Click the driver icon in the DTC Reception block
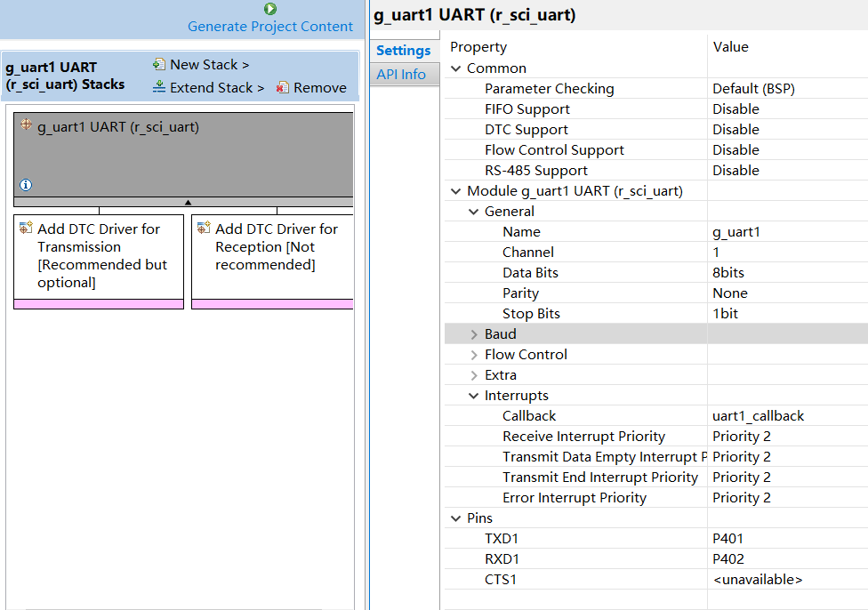 [x=204, y=227]
